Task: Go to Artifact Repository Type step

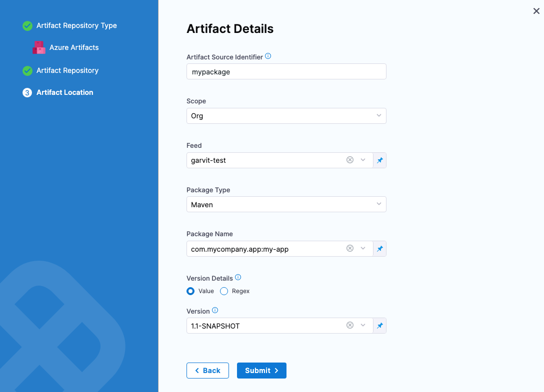Action: [76, 25]
